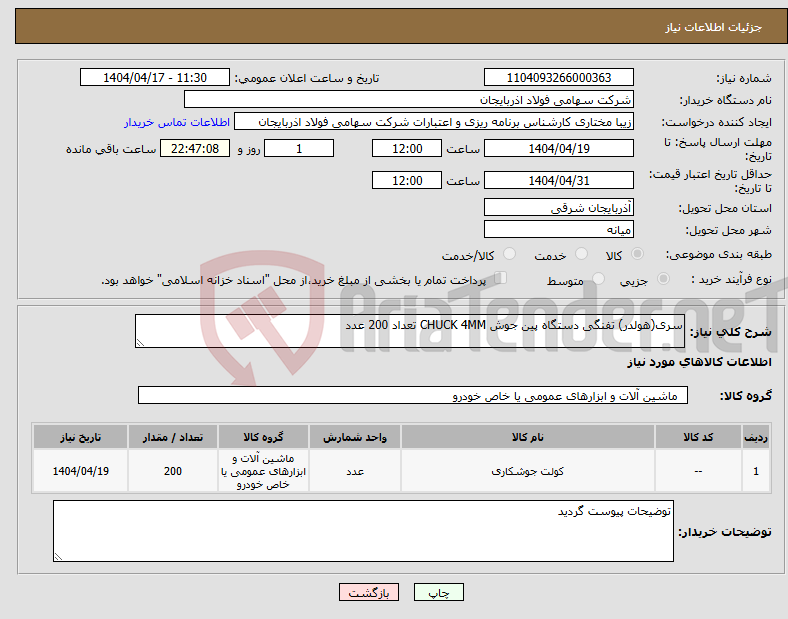This screenshot has width=788, height=619.
Task: Click the row number cell 1
Action: click(x=756, y=471)
